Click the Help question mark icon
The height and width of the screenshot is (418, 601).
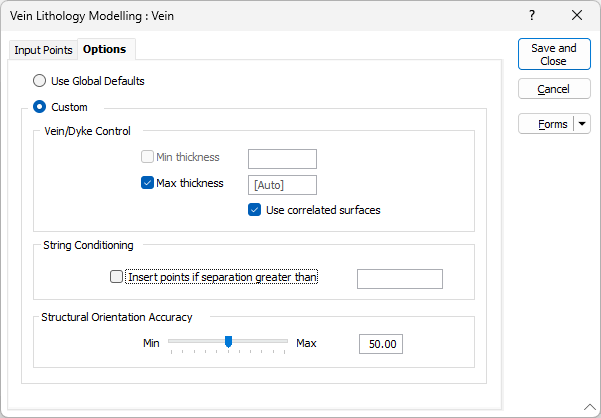click(x=531, y=15)
